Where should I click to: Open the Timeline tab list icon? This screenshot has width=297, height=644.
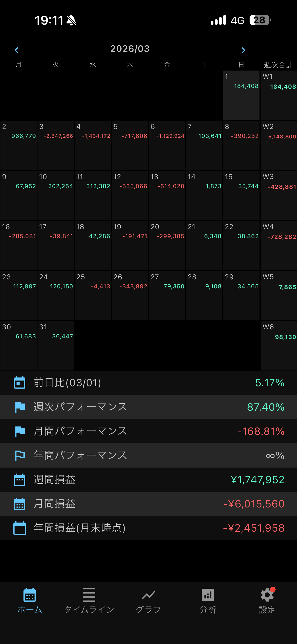(89, 595)
